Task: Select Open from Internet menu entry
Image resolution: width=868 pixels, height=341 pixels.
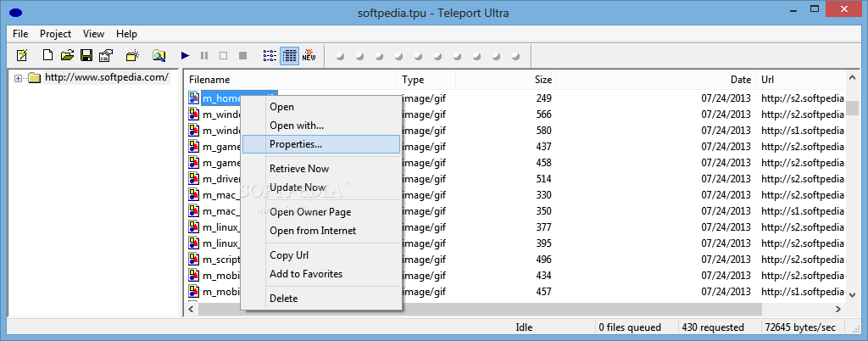Action: [x=321, y=230]
